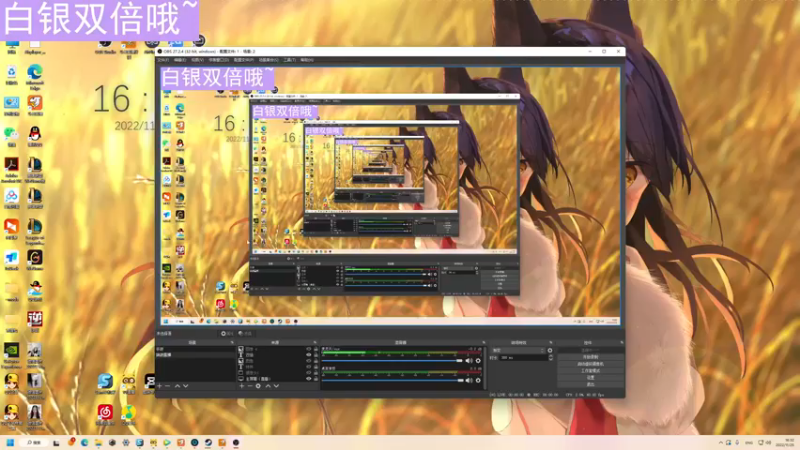Open OBS 设置 (Settings) button
The height and width of the screenshot is (450, 800).
pyautogui.click(x=590, y=377)
